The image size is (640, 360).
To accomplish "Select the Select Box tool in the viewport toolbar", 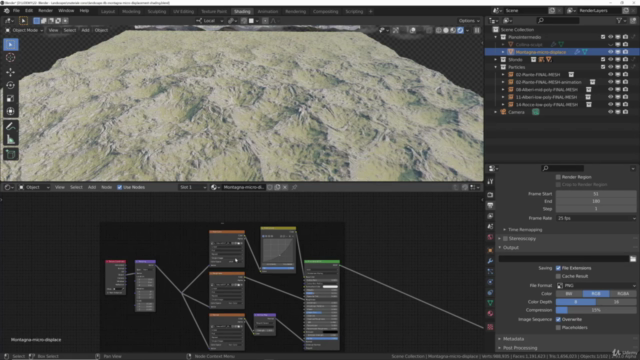I will [11, 44].
